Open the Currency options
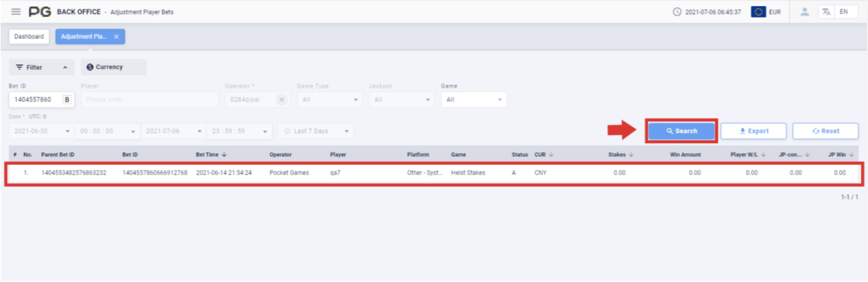This screenshot has width=868, height=282. point(114,67)
